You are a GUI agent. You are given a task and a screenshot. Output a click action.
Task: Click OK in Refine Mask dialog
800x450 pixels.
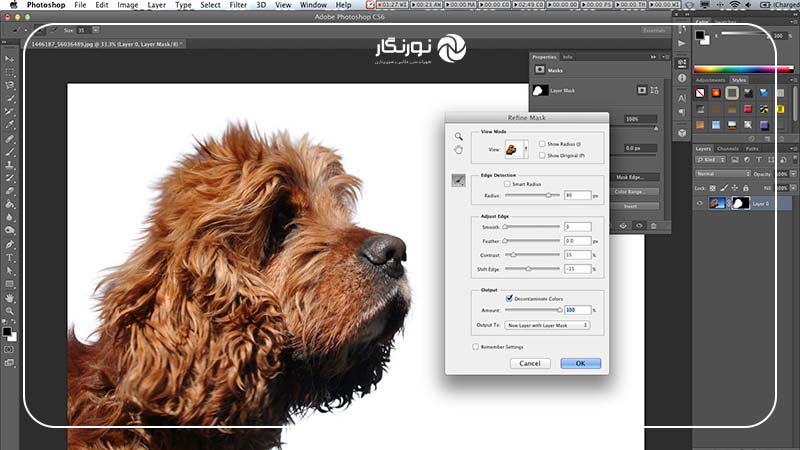[581, 363]
